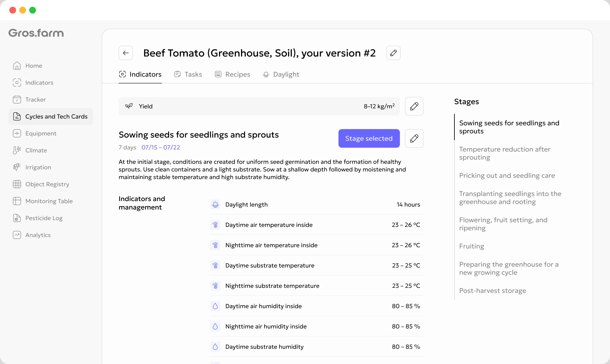Select the Fruiting stage in Stages list

(x=471, y=246)
